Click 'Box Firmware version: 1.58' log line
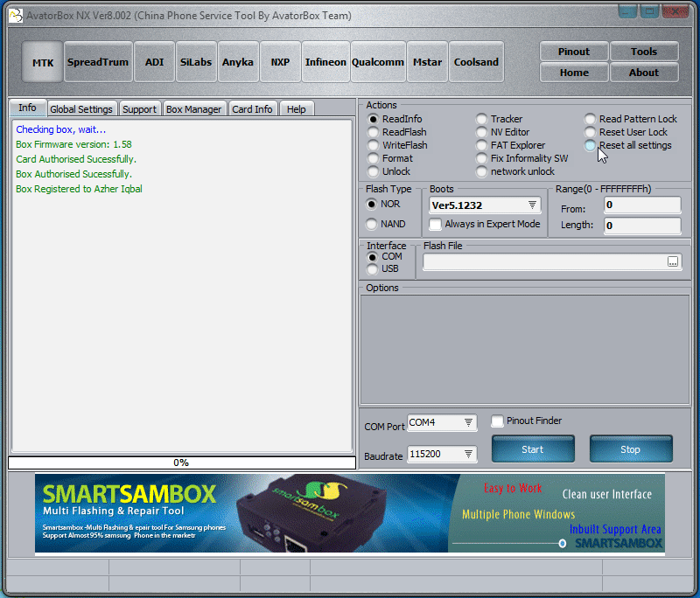 point(73,144)
